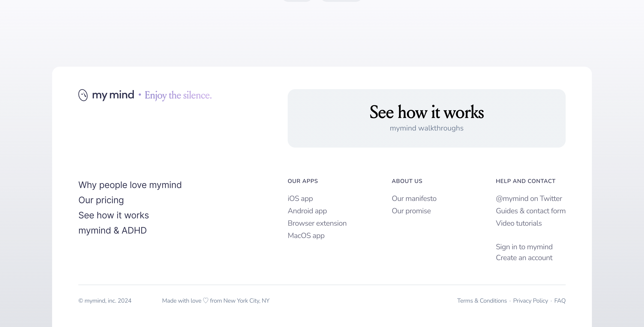Image resolution: width=644 pixels, height=327 pixels.
Task: Click See how it works footer link
Action: [114, 215]
